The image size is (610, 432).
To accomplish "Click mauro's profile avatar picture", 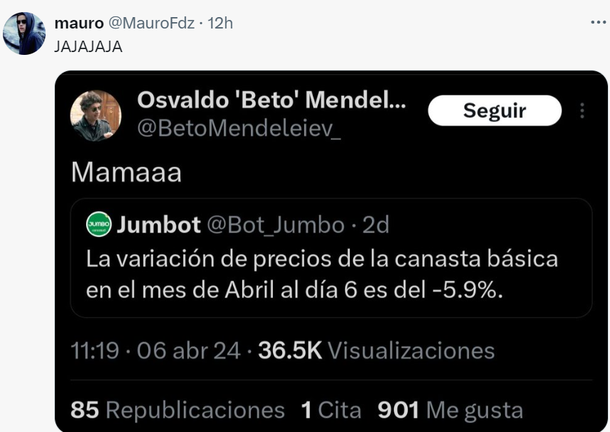I will (x=25, y=33).
